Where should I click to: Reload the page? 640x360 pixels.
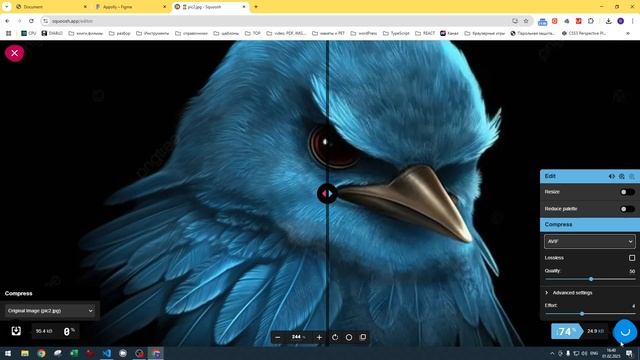coord(31,21)
